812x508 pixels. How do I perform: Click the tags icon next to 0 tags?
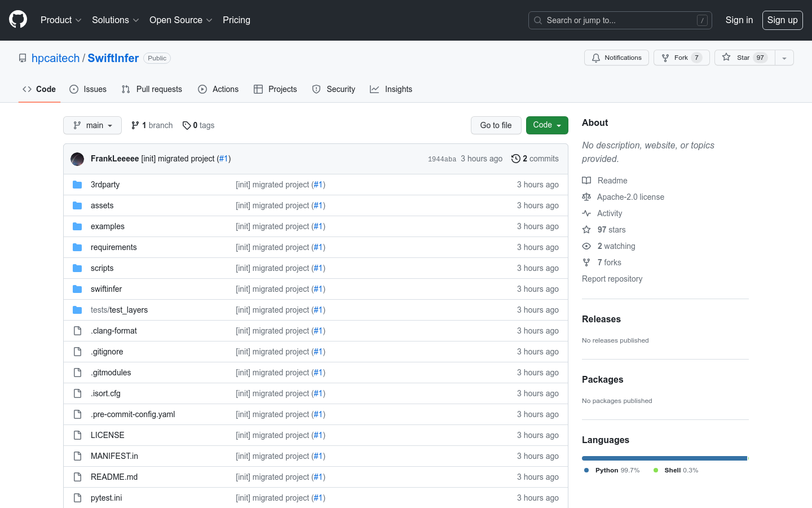click(x=187, y=125)
